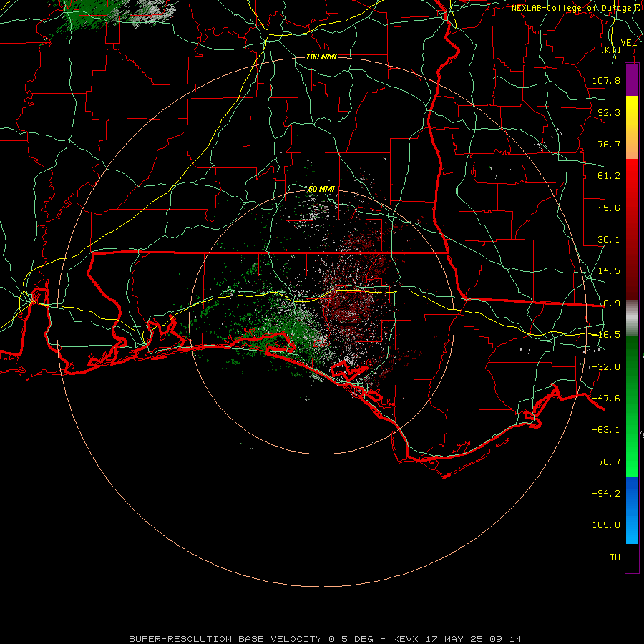This screenshot has height=644, width=644.
Task: Pick the purple segment of the color bar
Action: [632, 79]
